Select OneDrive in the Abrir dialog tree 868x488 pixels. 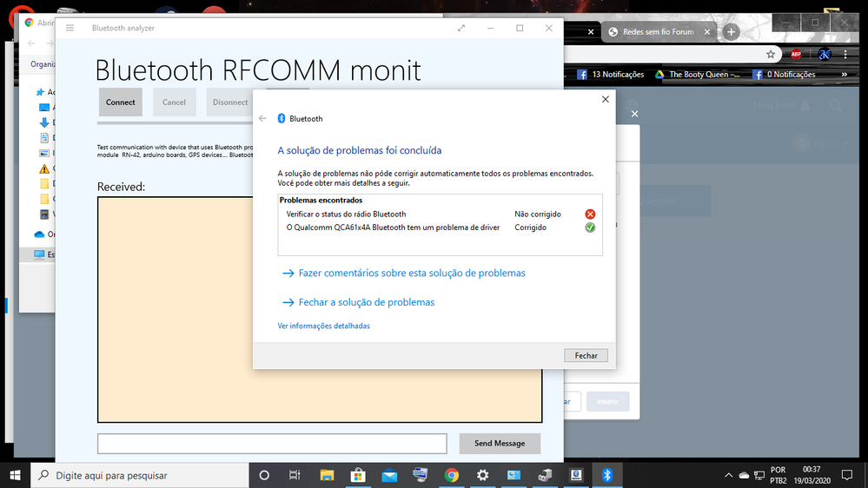click(43, 234)
